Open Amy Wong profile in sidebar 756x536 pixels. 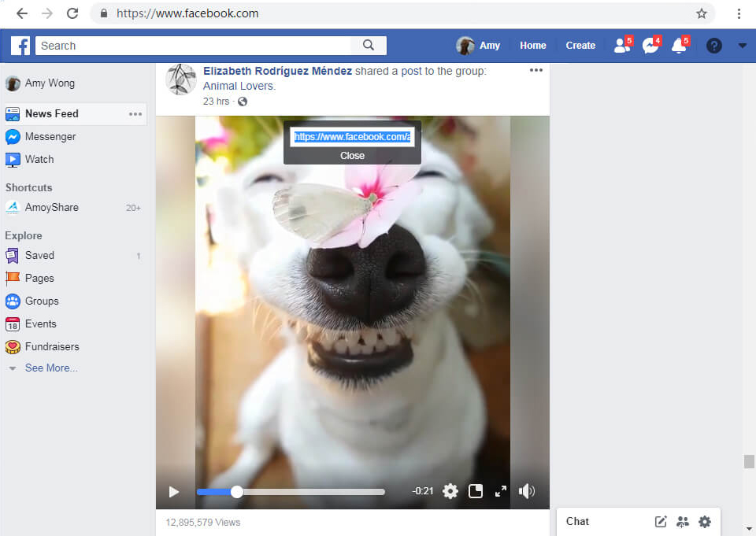[40, 83]
